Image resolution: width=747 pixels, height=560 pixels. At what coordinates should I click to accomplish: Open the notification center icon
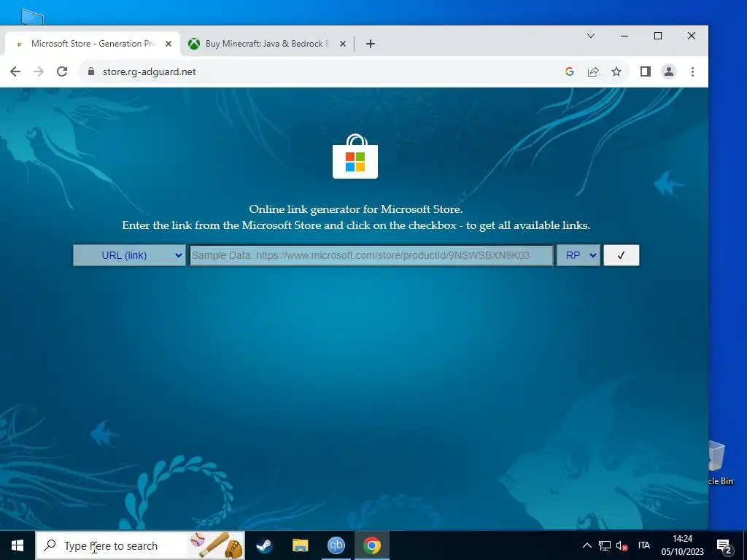point(724,545)
